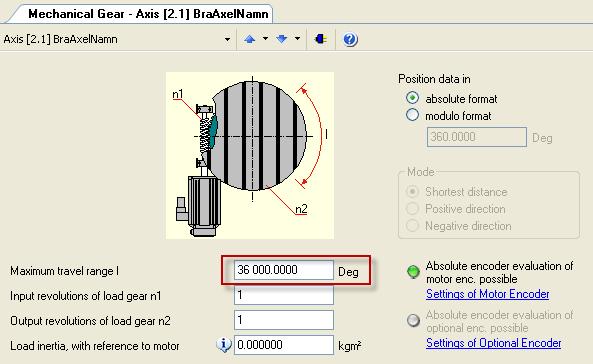Click Input revolutions of load gear n1 field
The height and width of the screenshot is (364, 593).
pos(284,295)
